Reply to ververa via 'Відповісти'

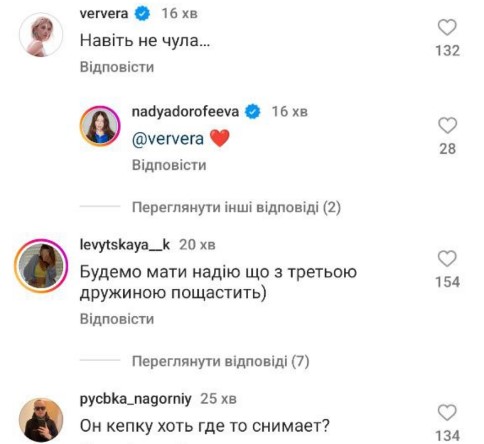pos(117,67)
